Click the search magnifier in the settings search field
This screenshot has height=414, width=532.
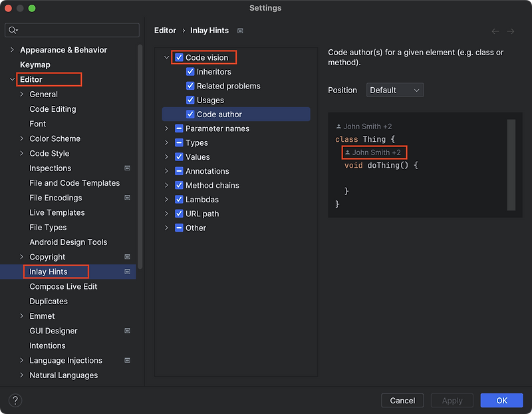[x=13, y=30]
